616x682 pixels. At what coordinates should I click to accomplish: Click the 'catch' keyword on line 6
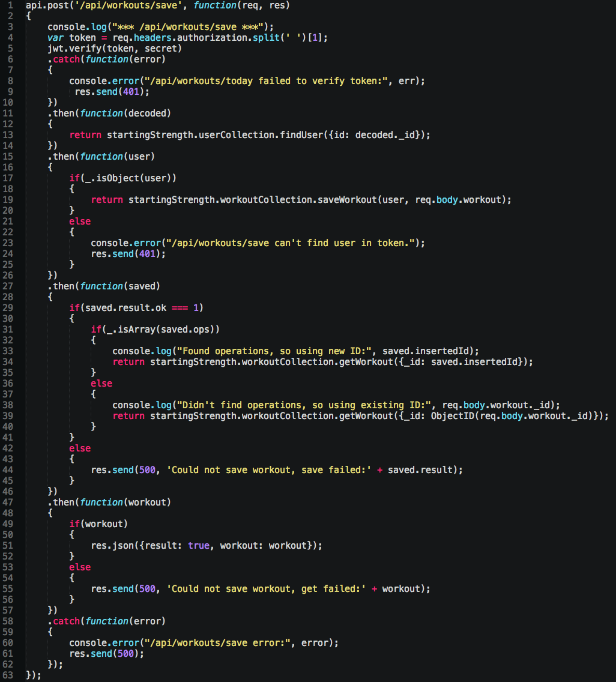pos(67,59)
